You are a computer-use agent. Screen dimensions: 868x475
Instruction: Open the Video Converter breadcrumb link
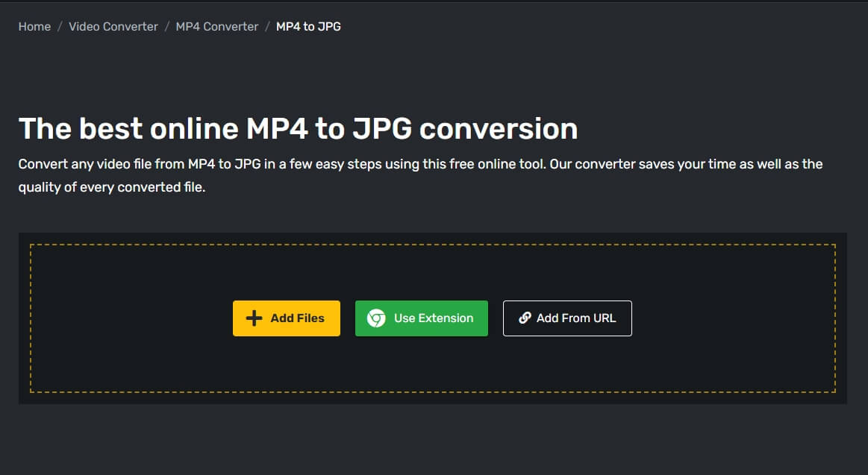pyautogui.click(x=113, y=27)
